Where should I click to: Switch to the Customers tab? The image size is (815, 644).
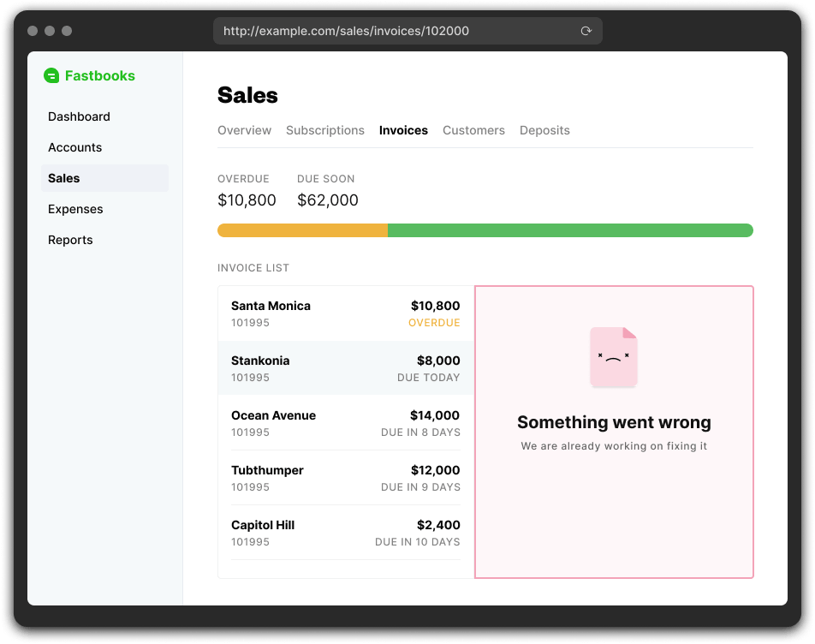pyautogui.click(x=473, y=130)
